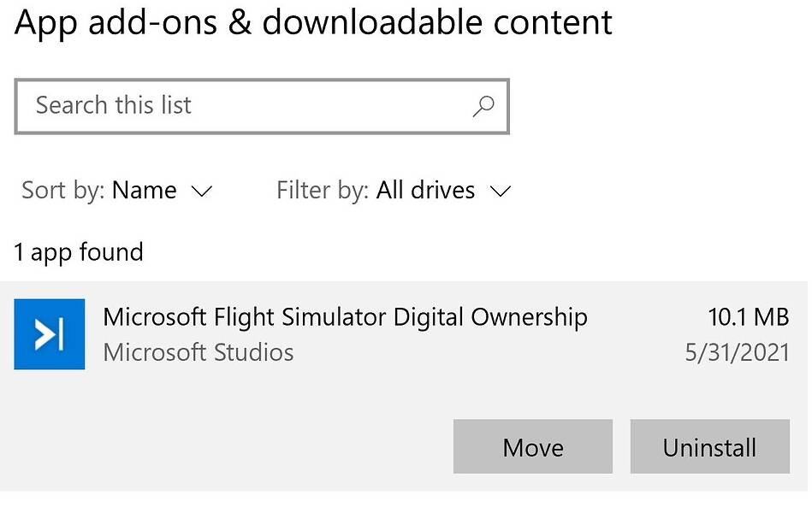Focus the Search this list field
The width and height of the screenshot is (812, 507).
(x=262, y=106)
